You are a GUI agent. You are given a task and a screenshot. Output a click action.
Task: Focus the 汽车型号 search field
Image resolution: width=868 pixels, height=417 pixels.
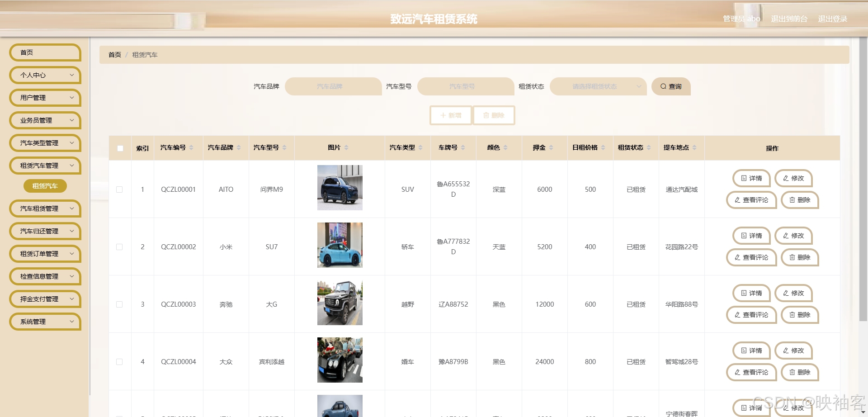coord(466,86)
